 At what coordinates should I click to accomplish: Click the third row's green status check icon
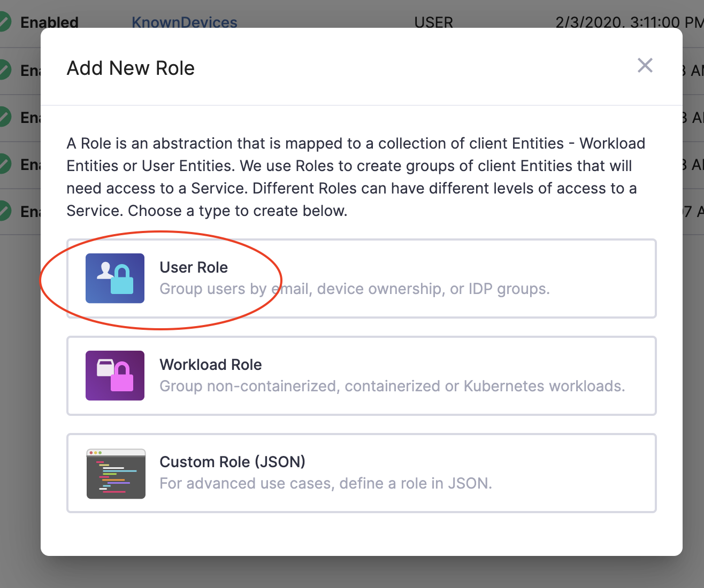pyautogui.click(x=4, y=117)
